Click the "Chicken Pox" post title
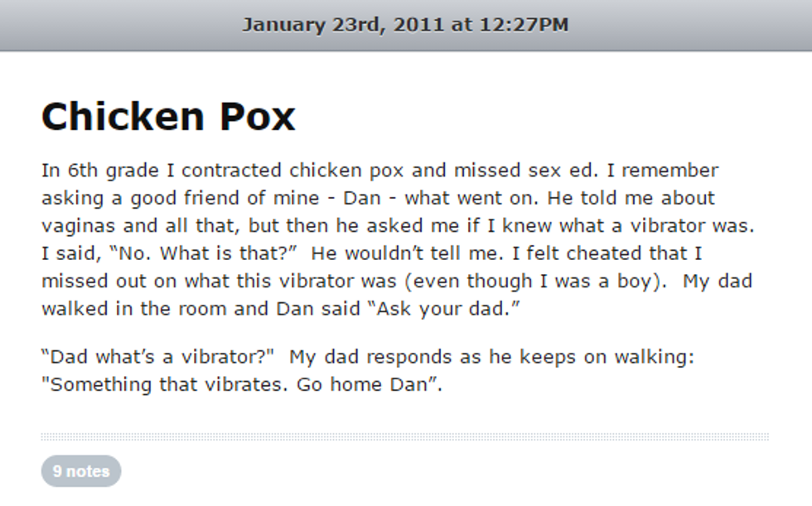The height and width of the screenshot is (506, 812). pyautogui.click(x=168, y=117)
